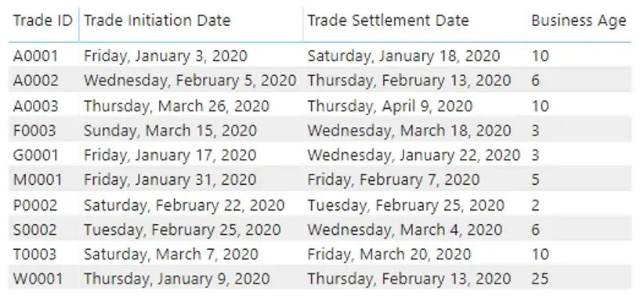Click the A0003 trade ID cell

click(36, 106)
